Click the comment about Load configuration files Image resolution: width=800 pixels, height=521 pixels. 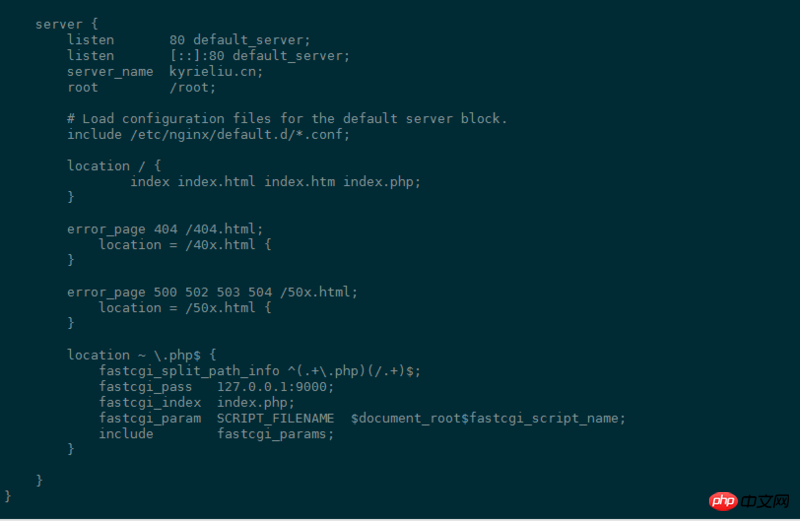point(287,119)
